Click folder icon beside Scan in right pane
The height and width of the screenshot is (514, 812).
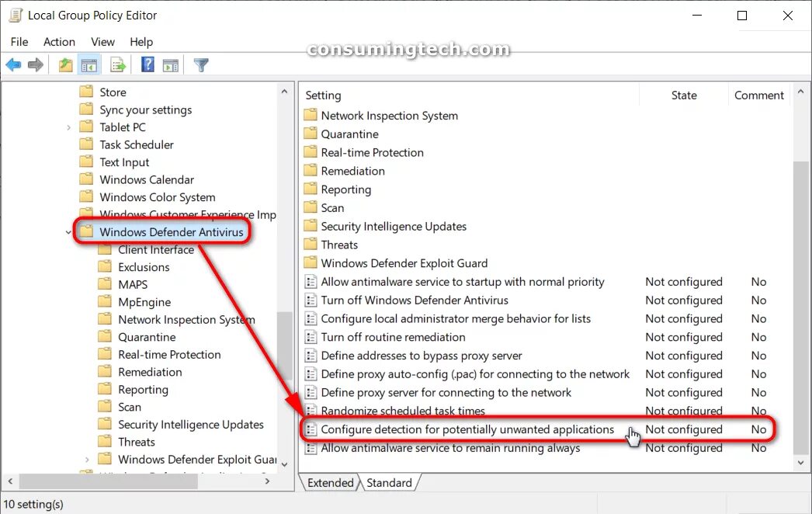pos(311,207)
